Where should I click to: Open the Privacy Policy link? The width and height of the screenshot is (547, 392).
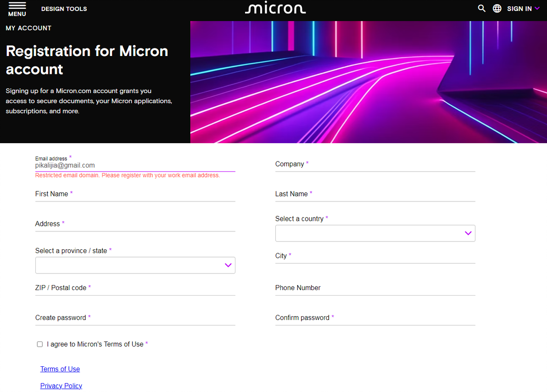61,386
